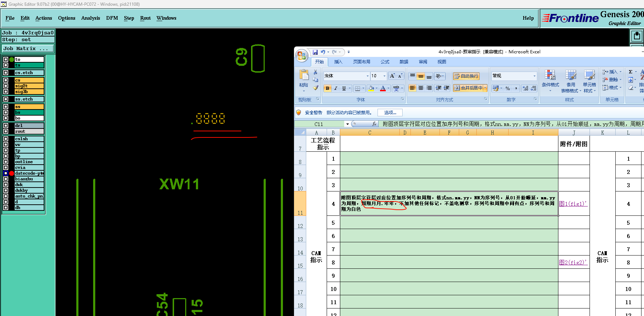The height and width of the screenshot is (316, 644).
Task: Open Conditional Formatting (条件格式)
Action: pos(550,81)
